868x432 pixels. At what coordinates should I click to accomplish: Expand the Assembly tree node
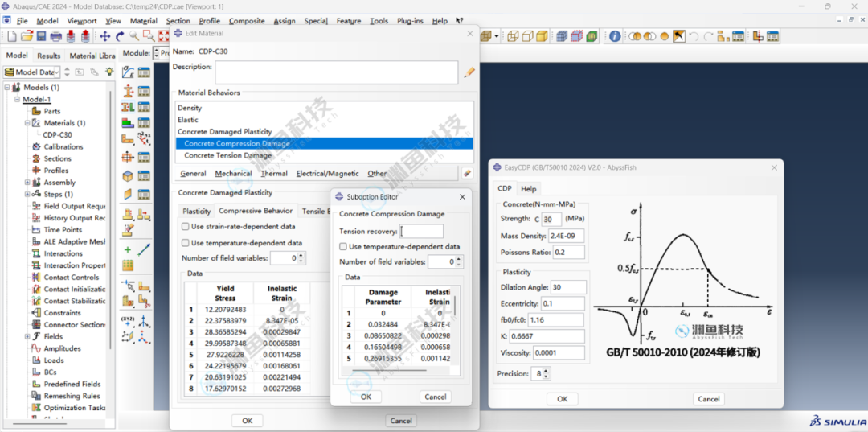pyautogui.click(x=27, y=183)
